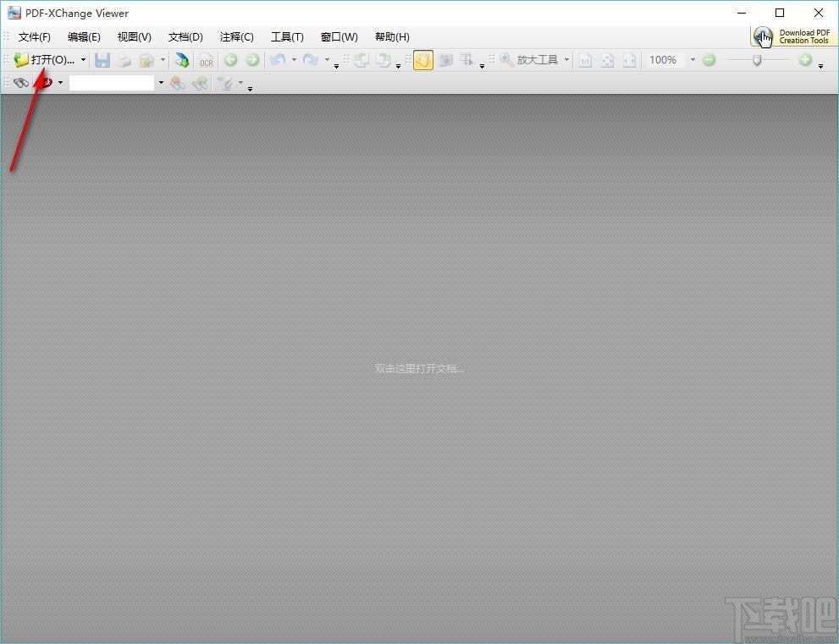839x644 pixels.
Task: Click the search options icon
Action: tap(225, 83)
